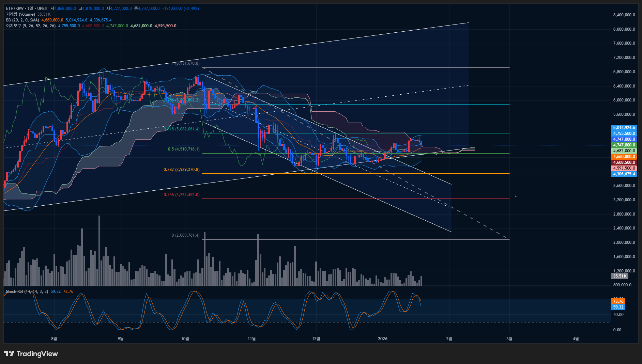Select the 거래량 (Volume) indicator legend
The height and width of the screenshot is (364, 642).
tap(20, 14)
